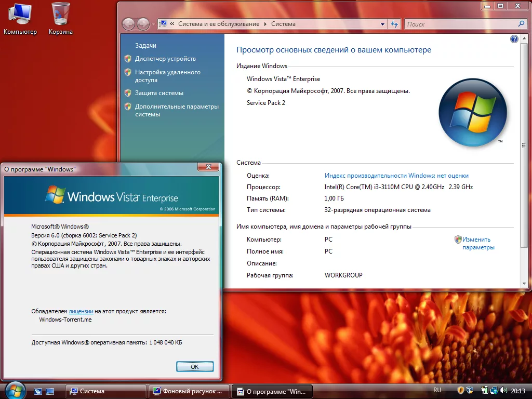
Task: Expand the arrow between breadcrumb segments
Action: tap(265, 24)
